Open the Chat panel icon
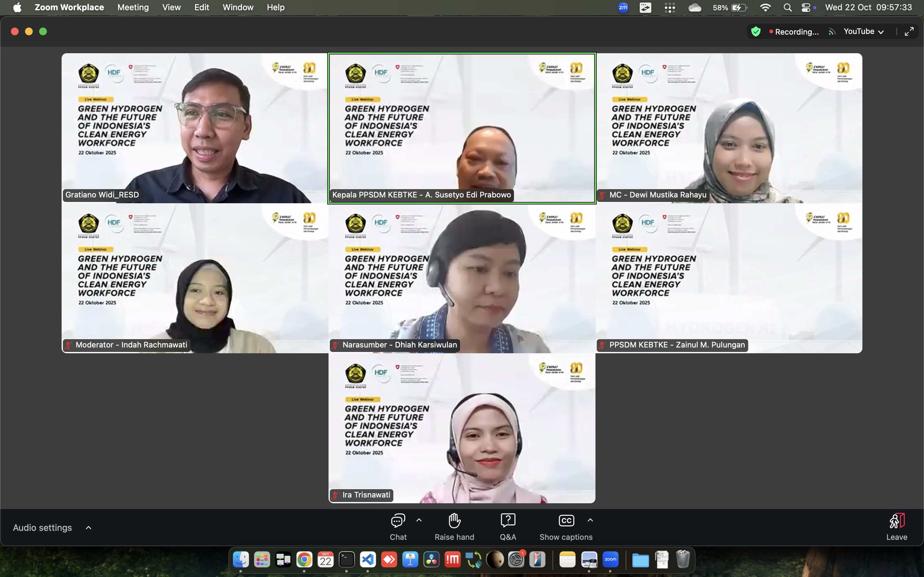Image resolution: width=924 pixels, height=577 pixels. click(398, 521)
